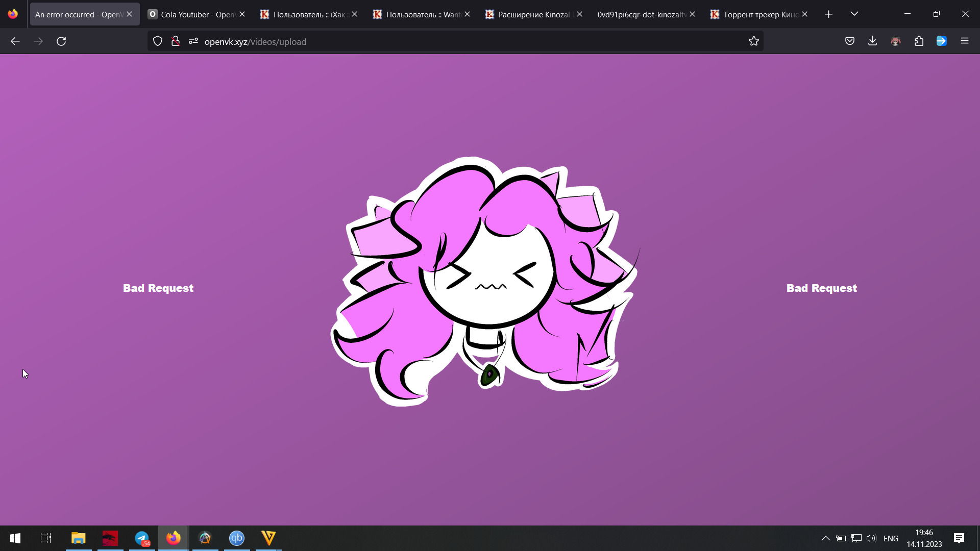
Task: Switch input language from ENG
Action: tap(891, 538)
